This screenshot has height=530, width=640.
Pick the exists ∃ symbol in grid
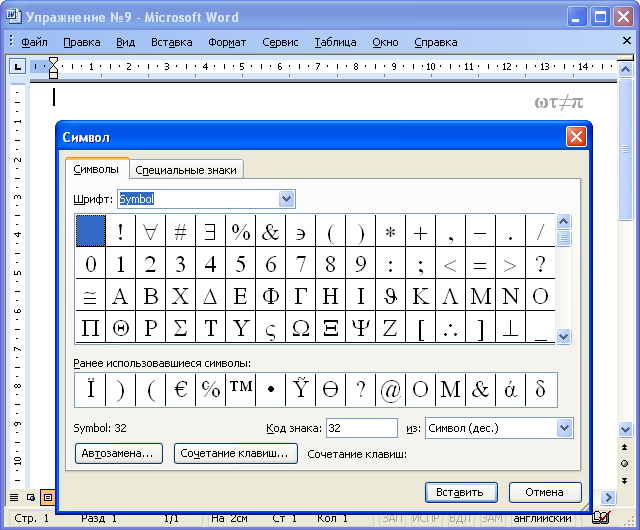(x=210, y=231)
